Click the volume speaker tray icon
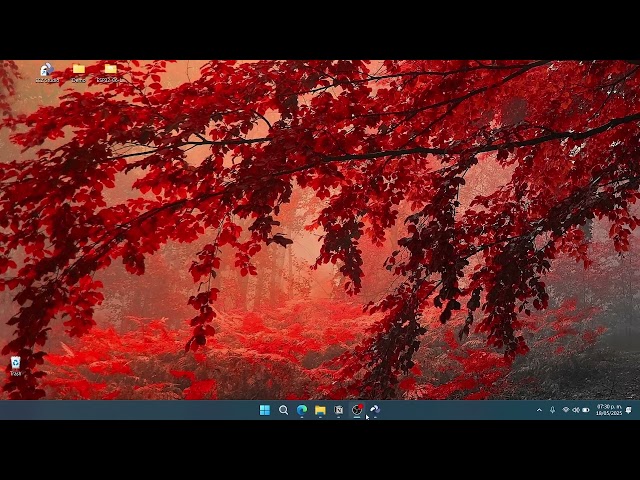The height and width of the screenshot is (480, 640). (x=576, y=410)
